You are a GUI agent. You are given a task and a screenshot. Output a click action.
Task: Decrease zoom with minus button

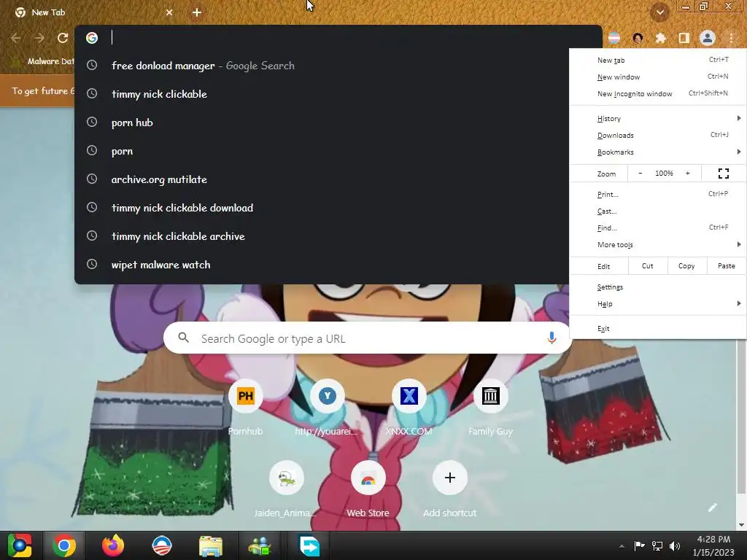[640, 174]
